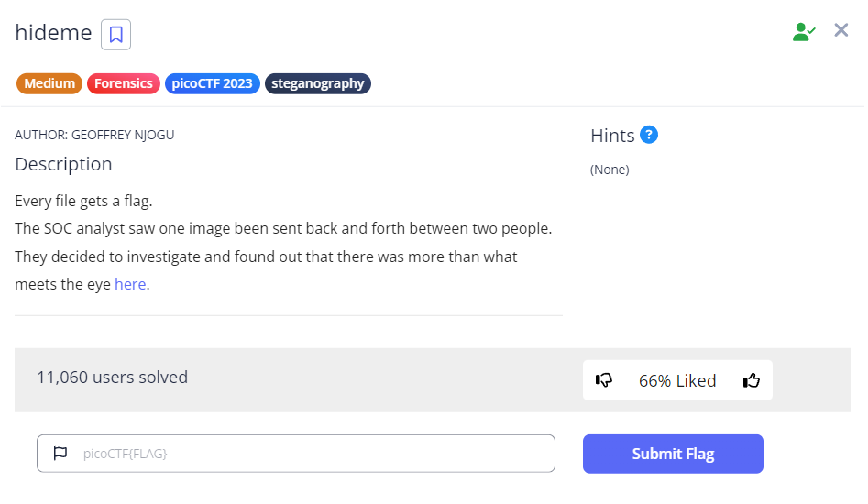Click the steganography tag

(x=317, y=83)
